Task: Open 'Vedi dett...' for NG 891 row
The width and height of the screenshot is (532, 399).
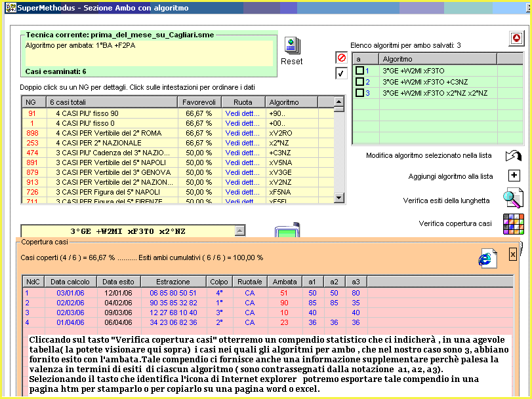Action: [242, 162]
